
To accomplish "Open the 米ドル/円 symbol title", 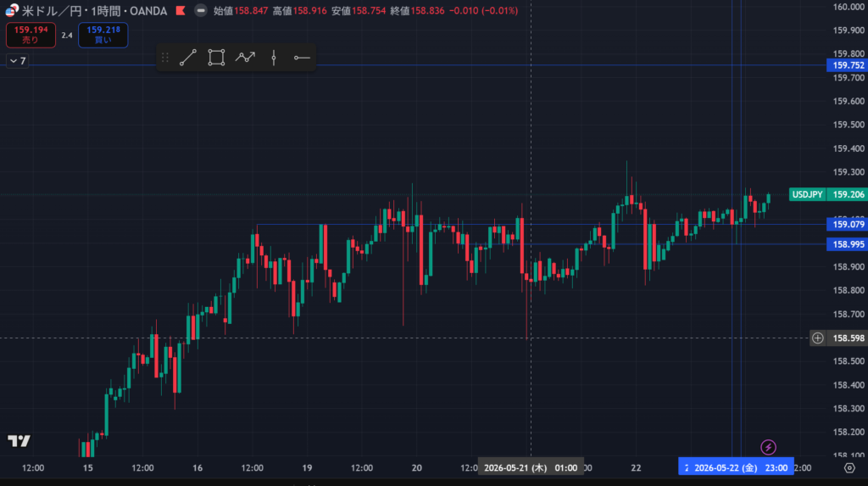I will (95, 11).
